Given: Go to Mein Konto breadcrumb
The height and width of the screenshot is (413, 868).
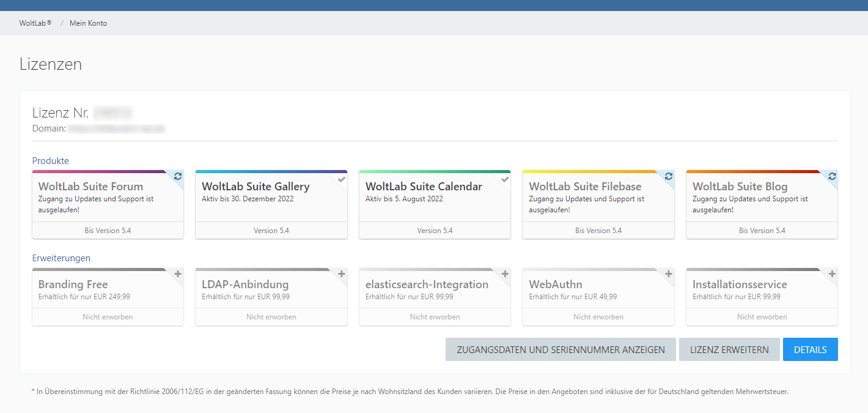Looking at the screenshot, I should click(x=88, y=23).
